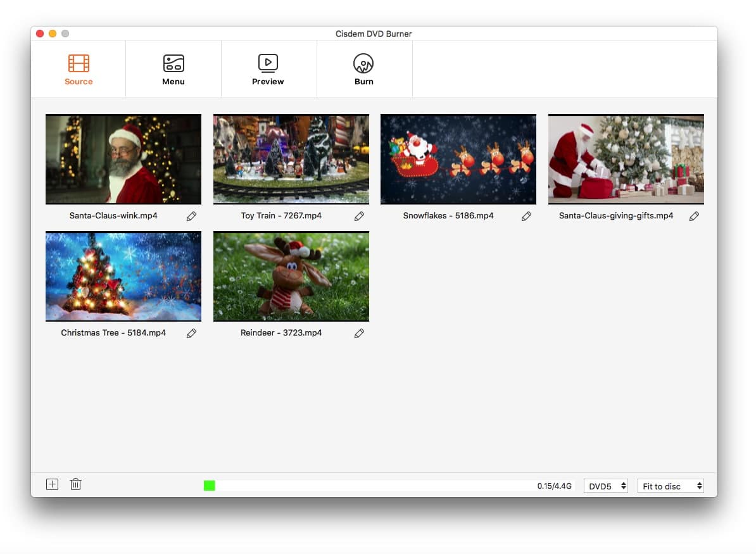Switch to the Preview tab
The height and width of the screenshot is (554, 756).
tap(268, 81)
